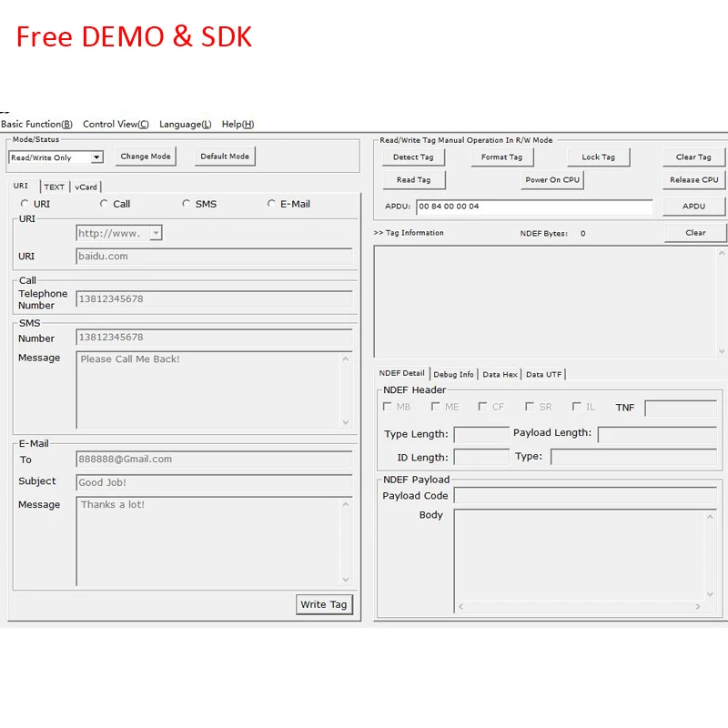Click Write Tag to write the tag
Screen dimensions: 728x728
click(324, 603)
